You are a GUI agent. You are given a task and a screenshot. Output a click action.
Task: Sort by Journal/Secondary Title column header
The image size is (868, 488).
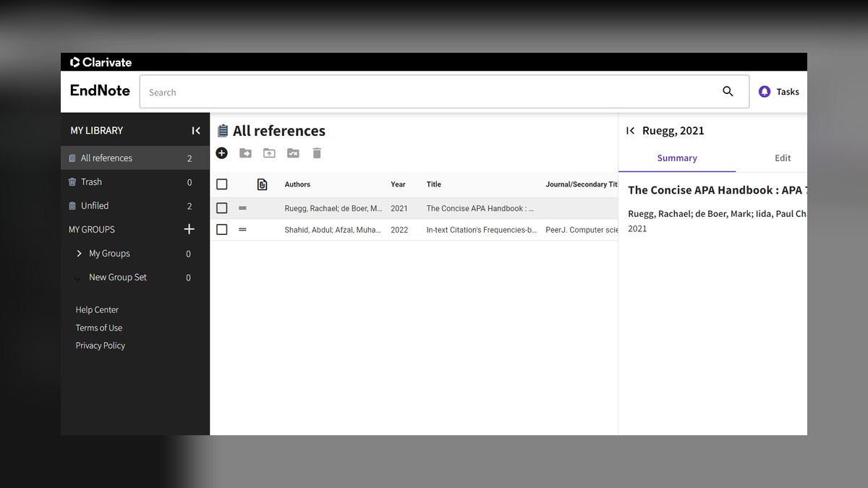[582, 184]
